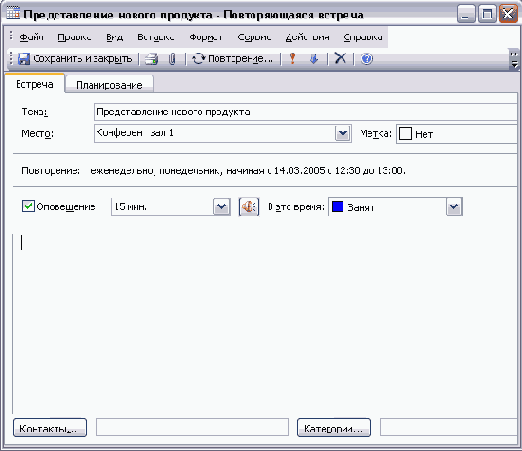
Task: Set low importance with blue arrow icon
Action: pyautogui.click(x=314, y=59)
